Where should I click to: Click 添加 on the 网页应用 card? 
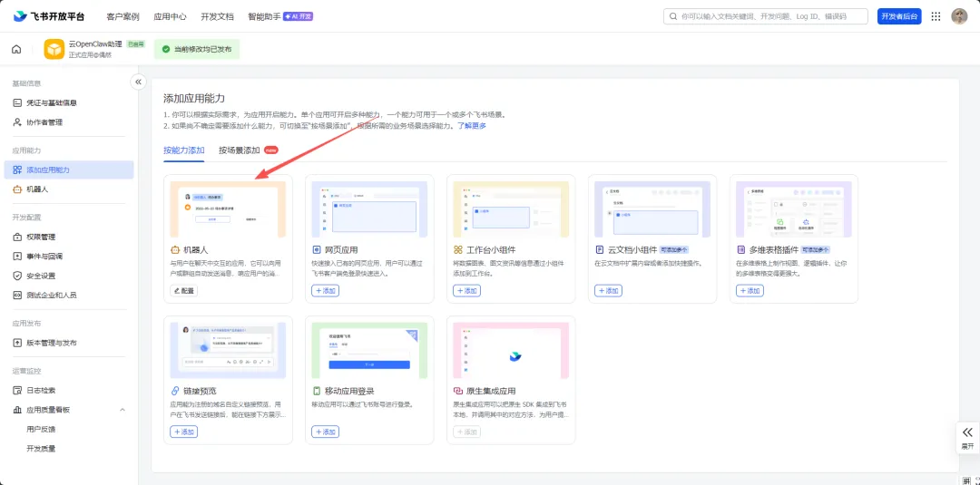point(325,290)
